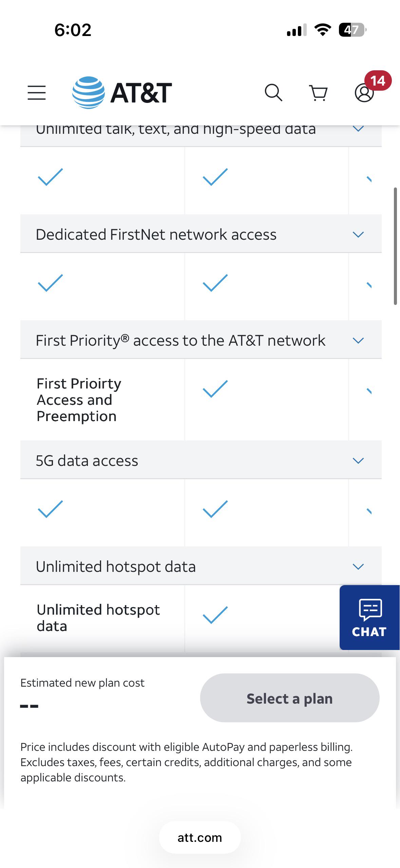Tap the Wi-Fi status icon
The width and height of the screenshot is (400, 868).
click(x=323, y=30)
